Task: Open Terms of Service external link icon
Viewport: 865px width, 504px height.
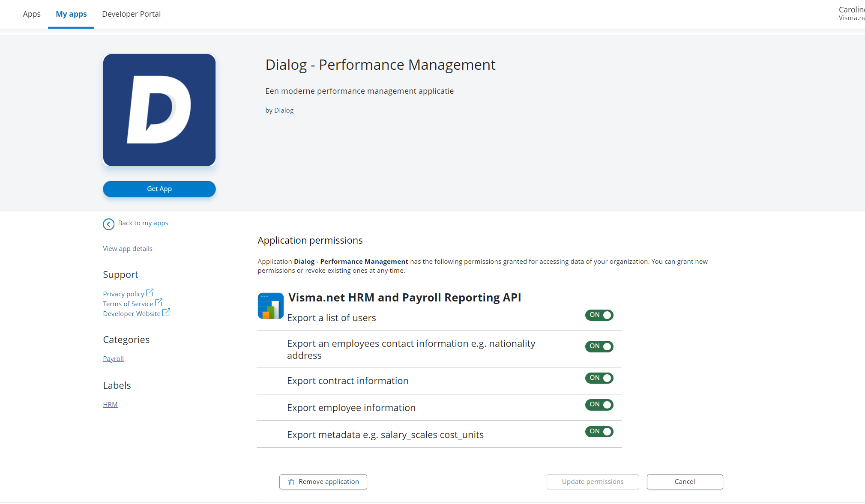Action: coord(159,302)
